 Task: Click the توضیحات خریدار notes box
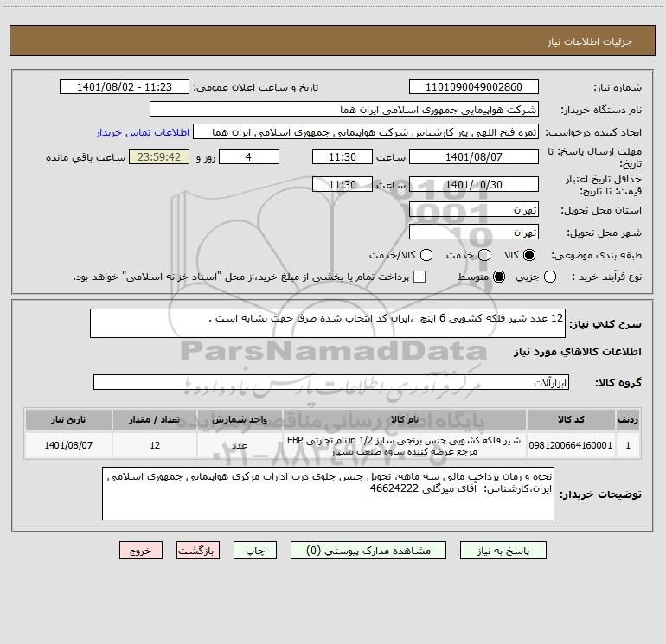[328, 494]
